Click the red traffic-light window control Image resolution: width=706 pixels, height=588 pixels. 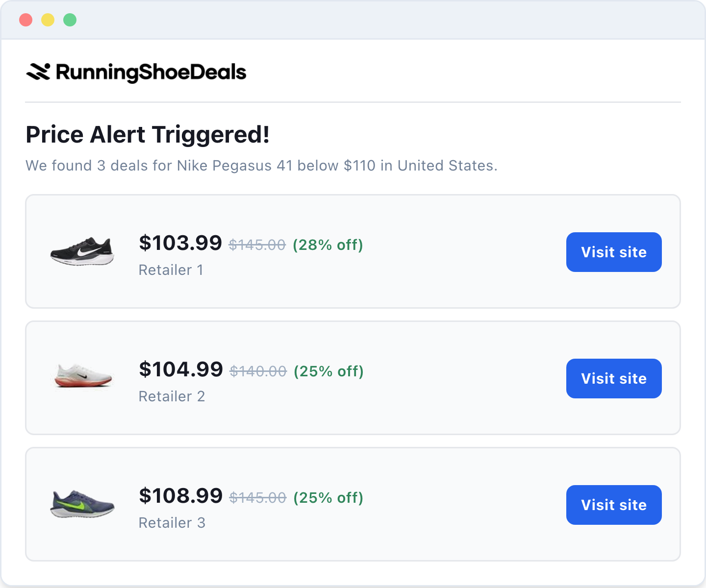(25, 20)
